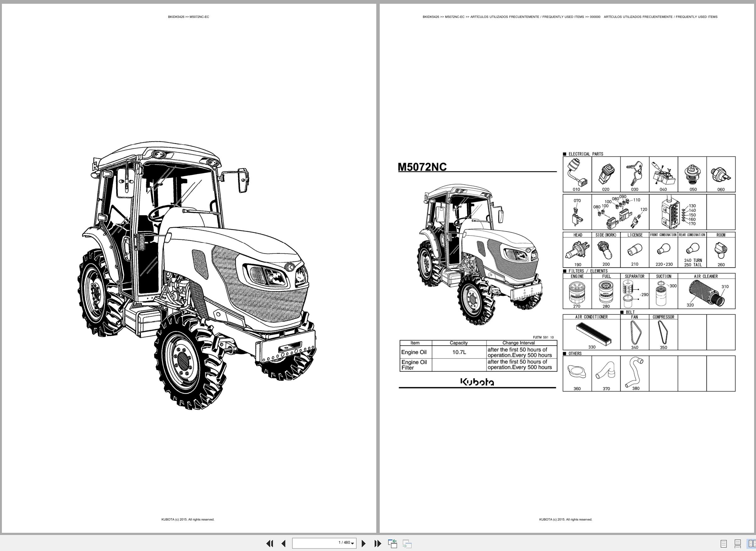Click the BKIDK5426 >> M5072NC-EC left header
This screenshot has width=756, height=551.
[x=189, y=17]
